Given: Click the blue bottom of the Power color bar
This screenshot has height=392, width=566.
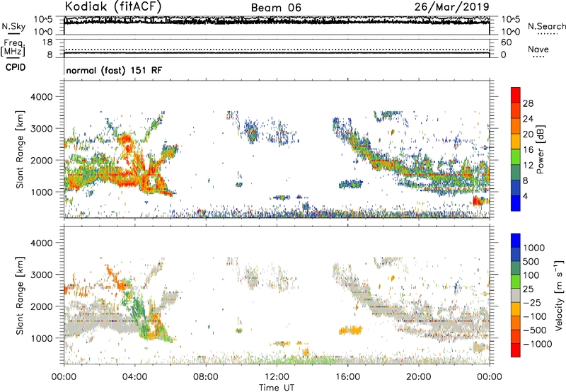Looking at the screenshot, I should pyautogui.click(x=516, y=204).
